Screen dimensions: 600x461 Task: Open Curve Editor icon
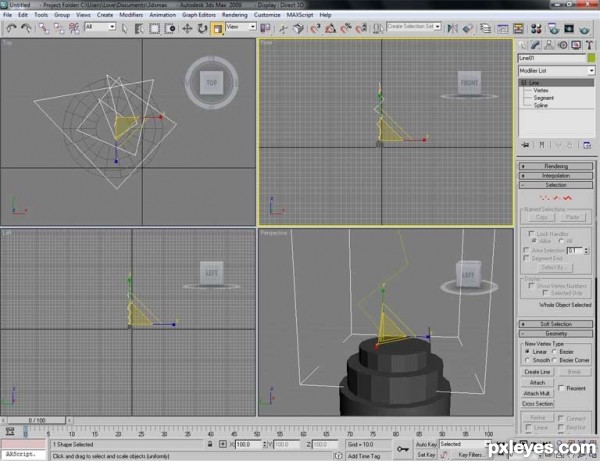click(x=502, y=29)
